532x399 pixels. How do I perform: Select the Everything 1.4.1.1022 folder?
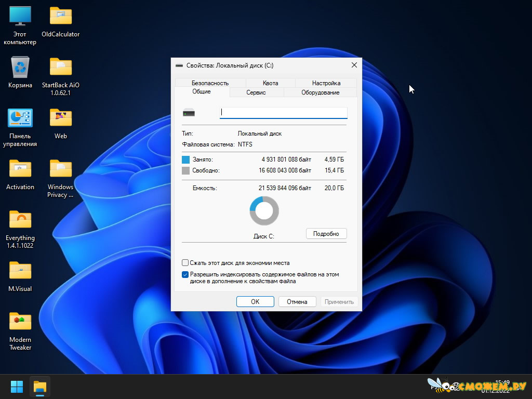click(x=20, y=229)
